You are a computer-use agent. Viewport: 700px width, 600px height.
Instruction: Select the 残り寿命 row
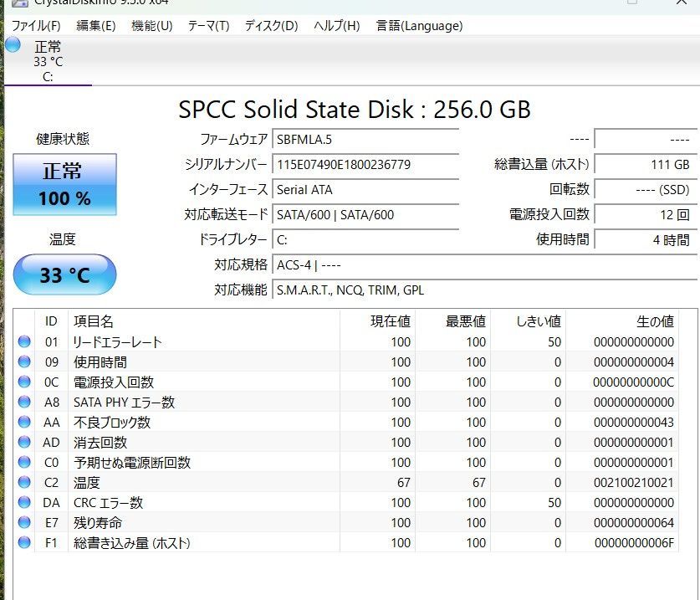tap(346, 523)
